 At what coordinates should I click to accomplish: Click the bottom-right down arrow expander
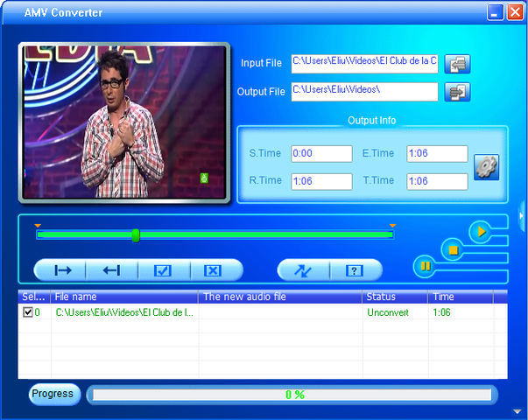point(517,411)
